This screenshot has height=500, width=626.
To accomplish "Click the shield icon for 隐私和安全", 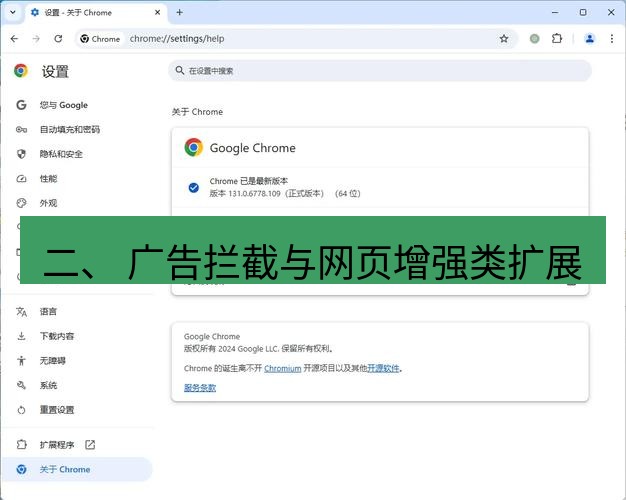I will tap(22, 154).
